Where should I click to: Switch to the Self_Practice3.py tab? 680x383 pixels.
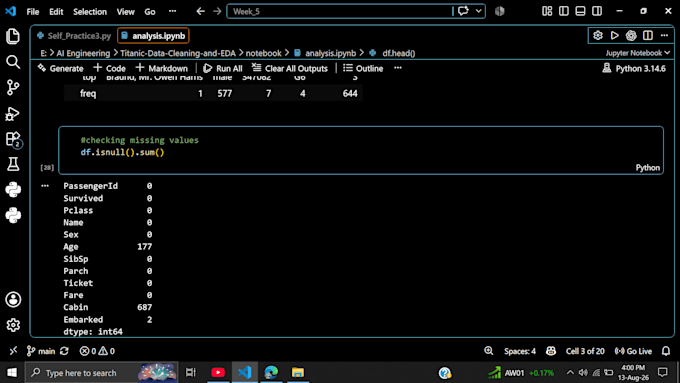click(74, 36)
